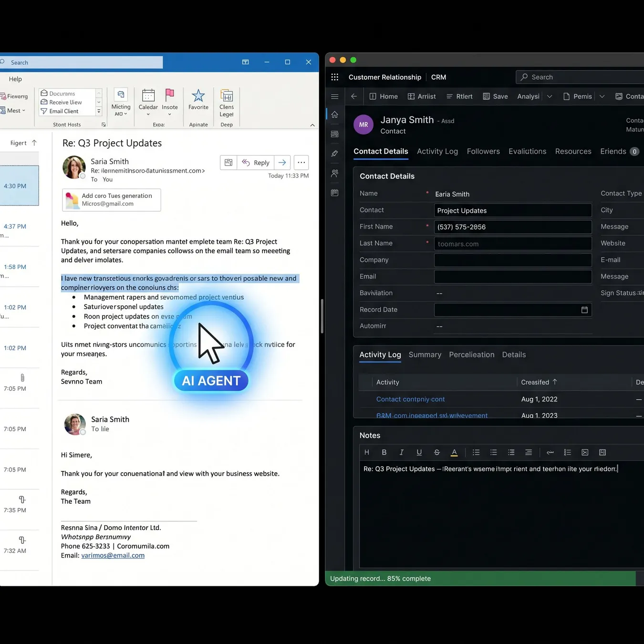Go back with CRM arrow icon
This screenshot has height=644, width=644.
[x=354, y=96]
